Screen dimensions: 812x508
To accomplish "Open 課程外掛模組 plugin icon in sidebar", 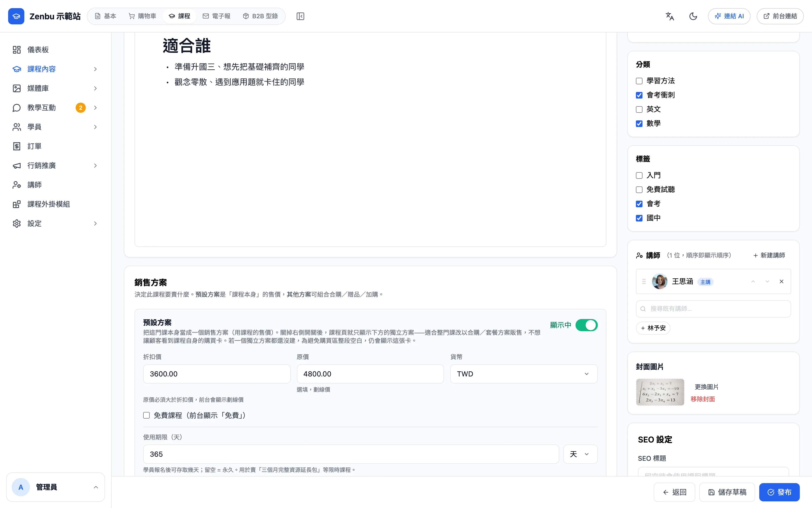I will [x=17, y=204].
